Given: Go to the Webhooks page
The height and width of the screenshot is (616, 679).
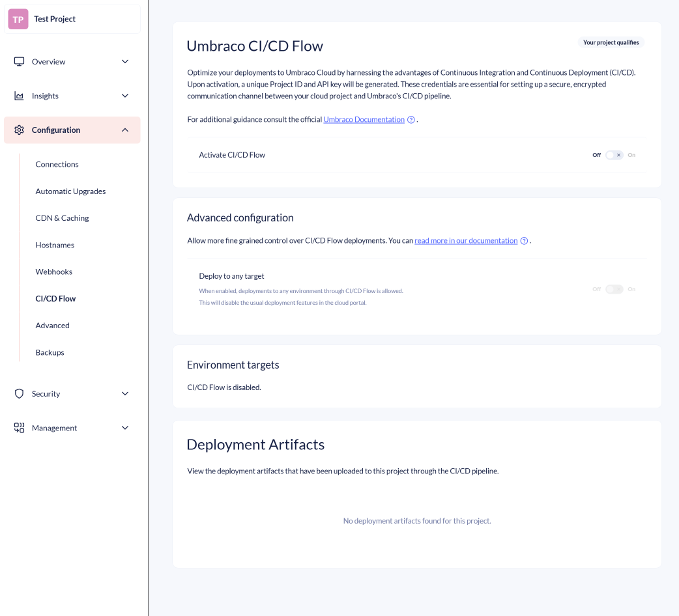Looking at the screenshot, I should [x=53, y=272].
